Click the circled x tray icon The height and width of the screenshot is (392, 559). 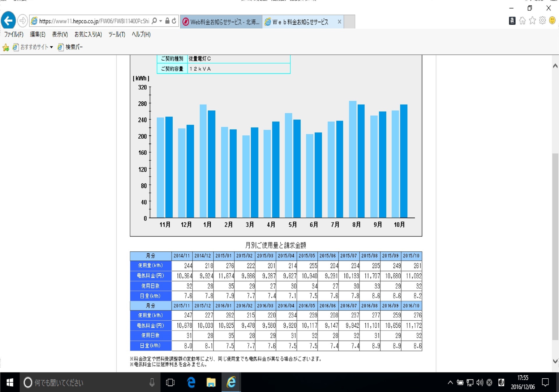tap(489, 382)
